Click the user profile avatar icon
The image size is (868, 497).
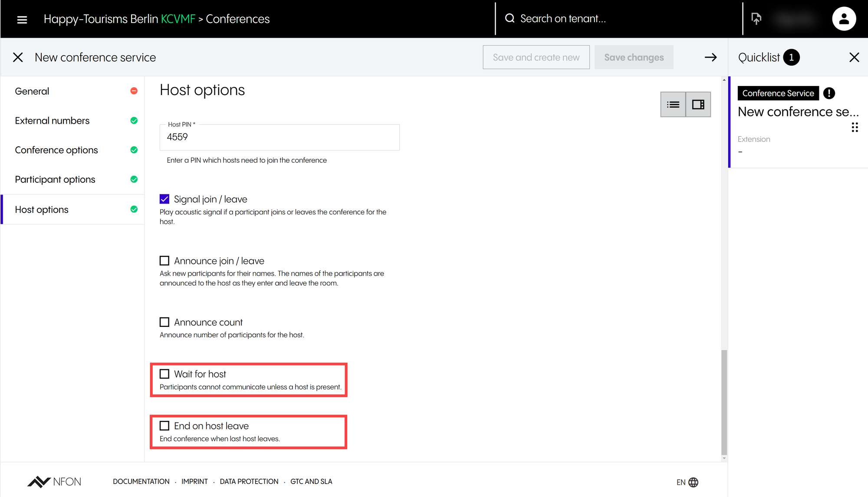click(x=843, y=19)
